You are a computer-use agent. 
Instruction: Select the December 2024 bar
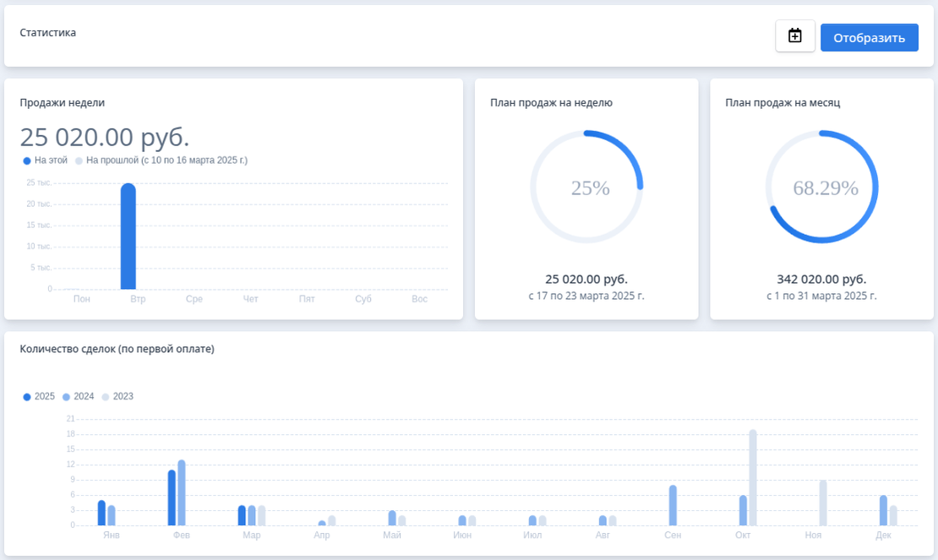tap(883, 510)
